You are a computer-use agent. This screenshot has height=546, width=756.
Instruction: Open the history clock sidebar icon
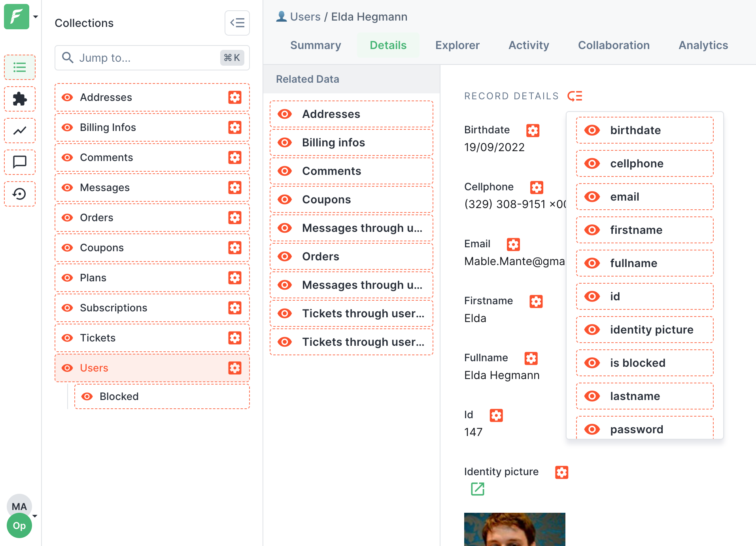(19, 194)
